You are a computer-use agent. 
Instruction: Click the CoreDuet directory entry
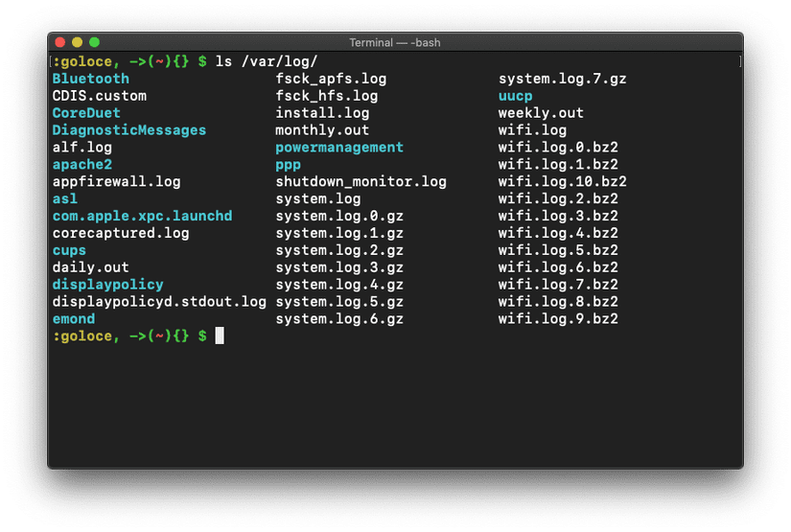coord(86,113)
